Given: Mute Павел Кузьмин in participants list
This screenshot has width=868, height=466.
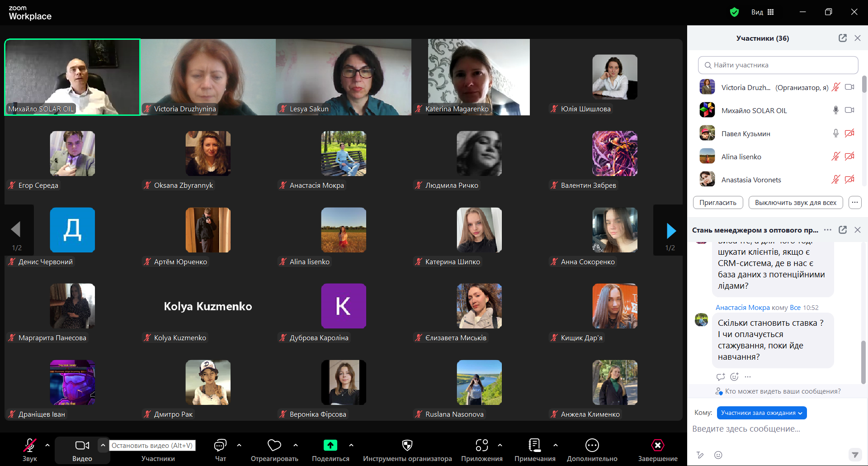Looking at the screenshot, I should 836,133.
